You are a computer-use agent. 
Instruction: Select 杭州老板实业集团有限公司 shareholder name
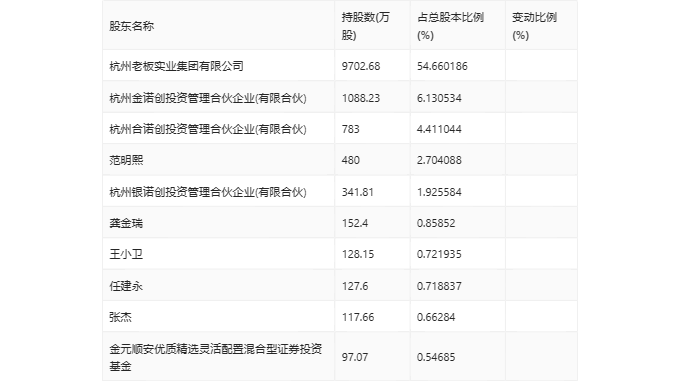176,66
